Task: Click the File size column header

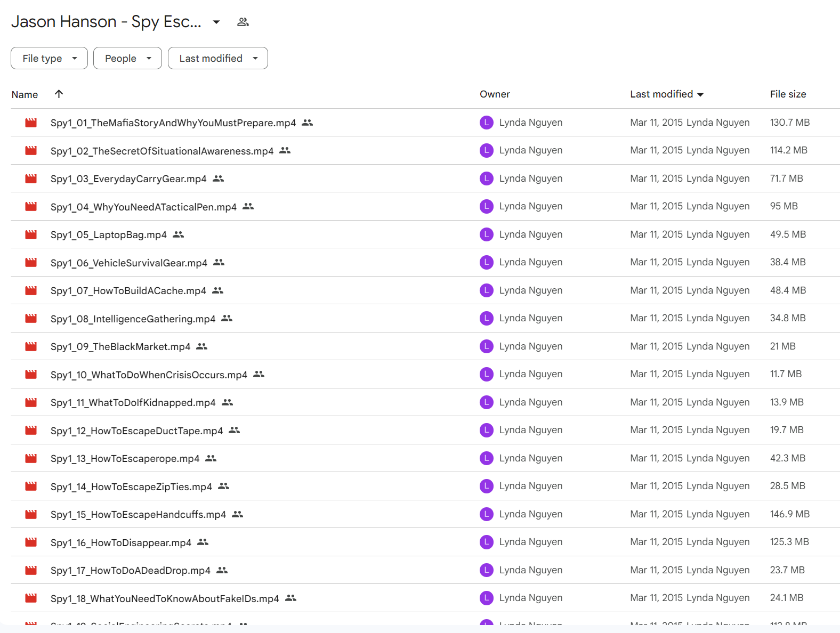Action: click(788, 94)
